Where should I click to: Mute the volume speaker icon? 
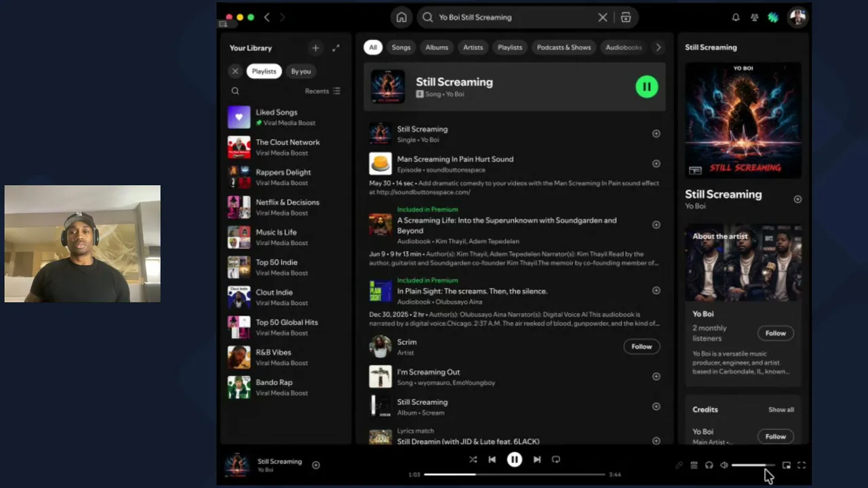pyautogui.click(x=724, y=465)
